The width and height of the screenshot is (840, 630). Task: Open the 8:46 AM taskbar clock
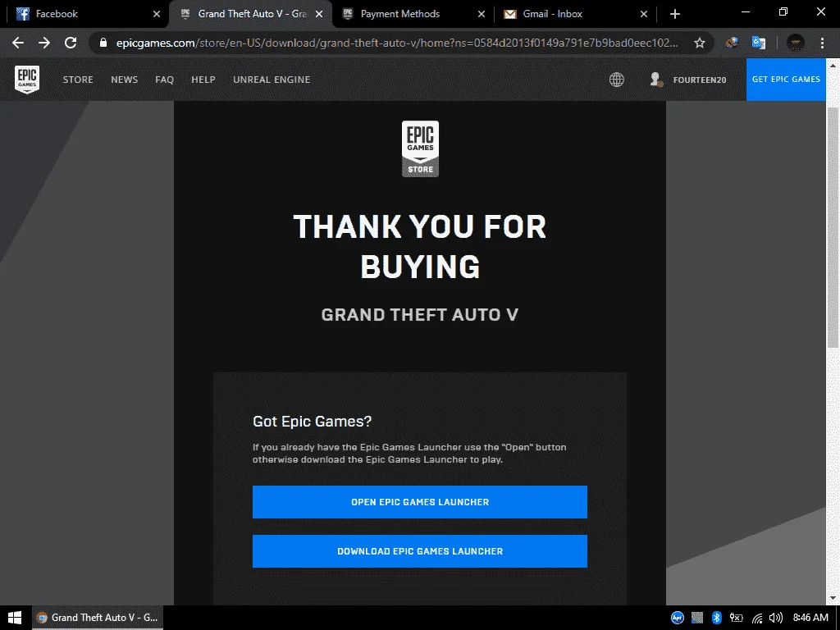810,618
